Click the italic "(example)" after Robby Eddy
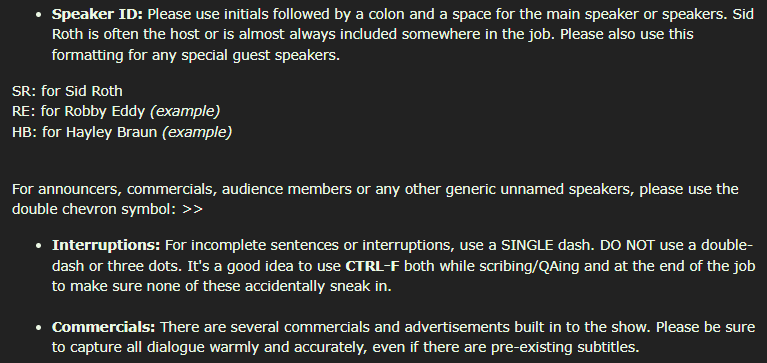Screen dimensions: 767x363 coord(185,112)
